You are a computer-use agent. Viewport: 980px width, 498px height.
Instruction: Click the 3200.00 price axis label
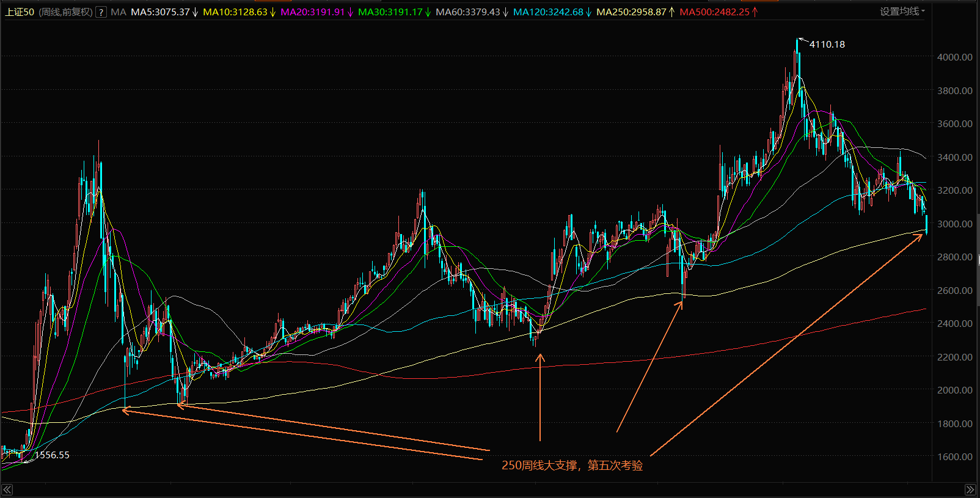[955, 190]
